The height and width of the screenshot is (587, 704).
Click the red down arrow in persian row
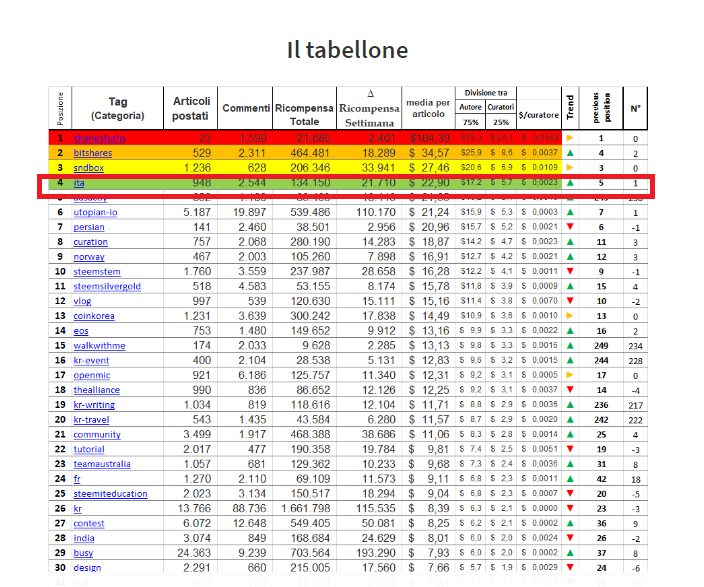click(570, 227)
